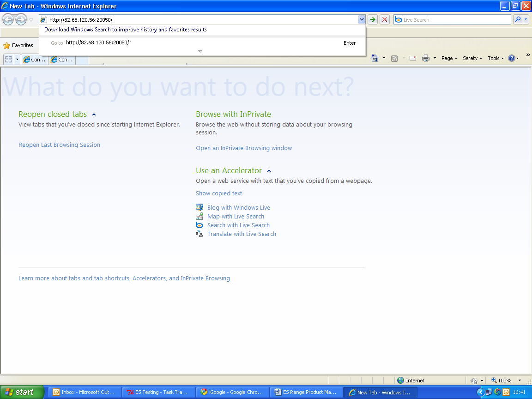
Task: Switch to the iGoogle Chrome taskbar item
Action: 232,392
